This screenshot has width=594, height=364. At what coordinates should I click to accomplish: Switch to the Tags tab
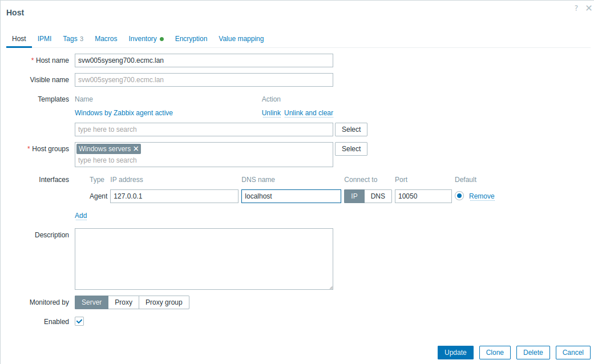(70, 39)
